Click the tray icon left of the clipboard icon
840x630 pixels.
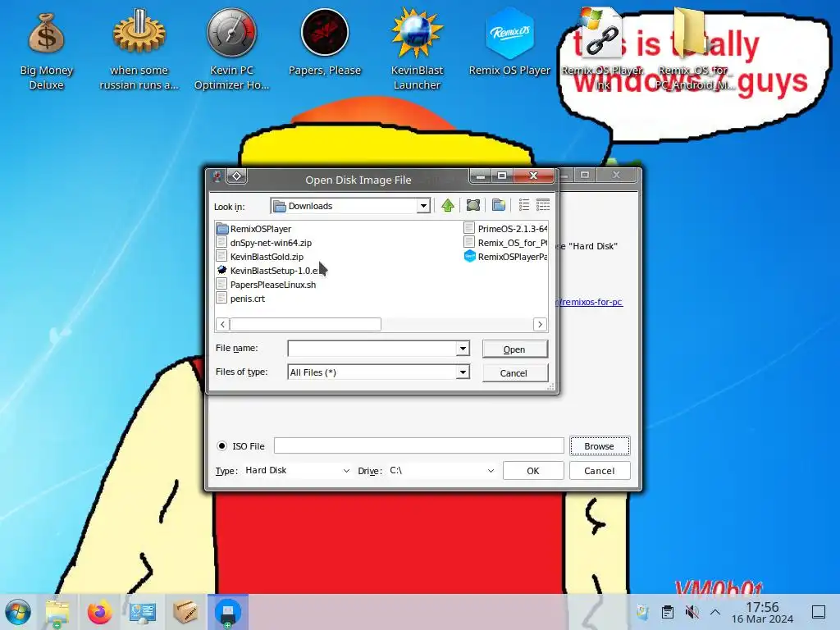[643, 612]
